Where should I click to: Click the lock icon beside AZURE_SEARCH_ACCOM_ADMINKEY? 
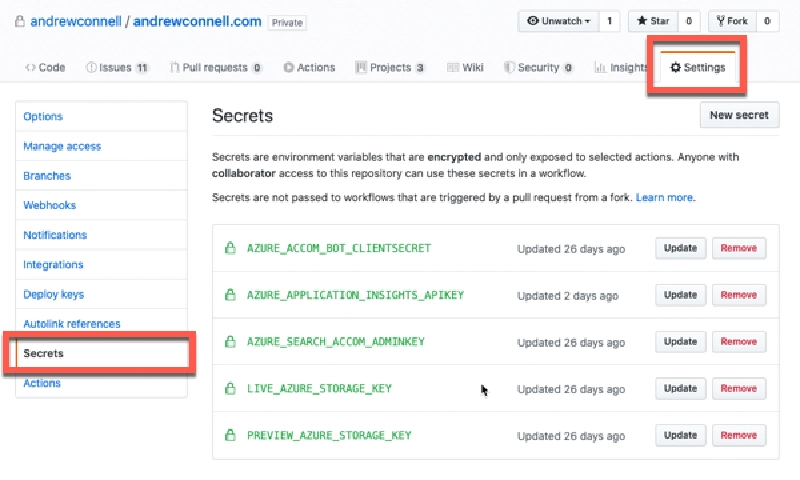(230, 341)
